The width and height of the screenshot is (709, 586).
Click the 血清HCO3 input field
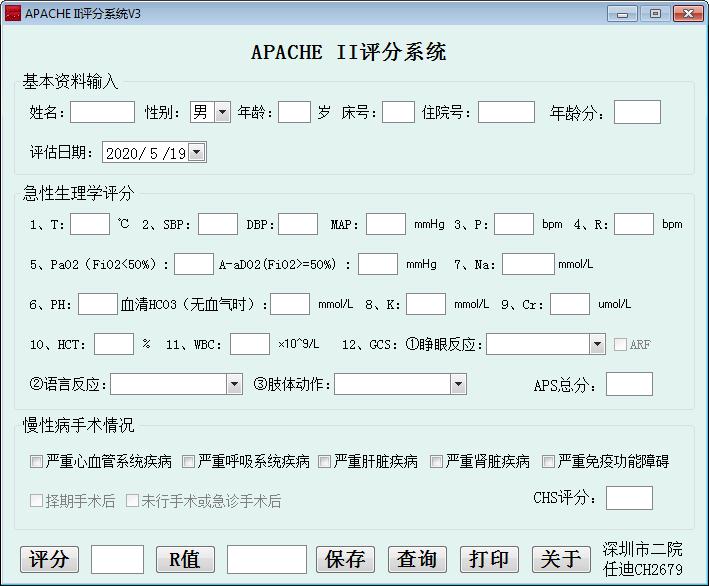pos(290,304)
